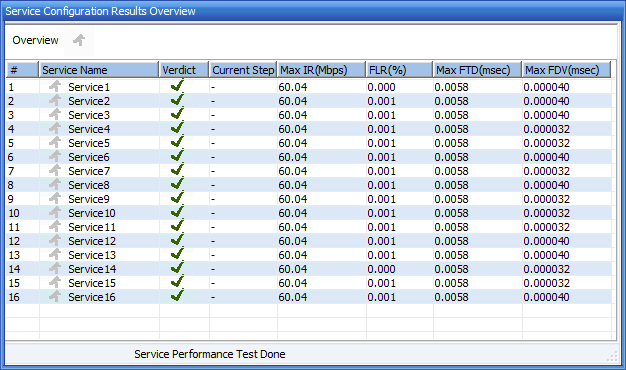This screenshot has height=370, width=626.
Task: Click the Max FTD 0.0058 for Service13
Action: (452, 255)
